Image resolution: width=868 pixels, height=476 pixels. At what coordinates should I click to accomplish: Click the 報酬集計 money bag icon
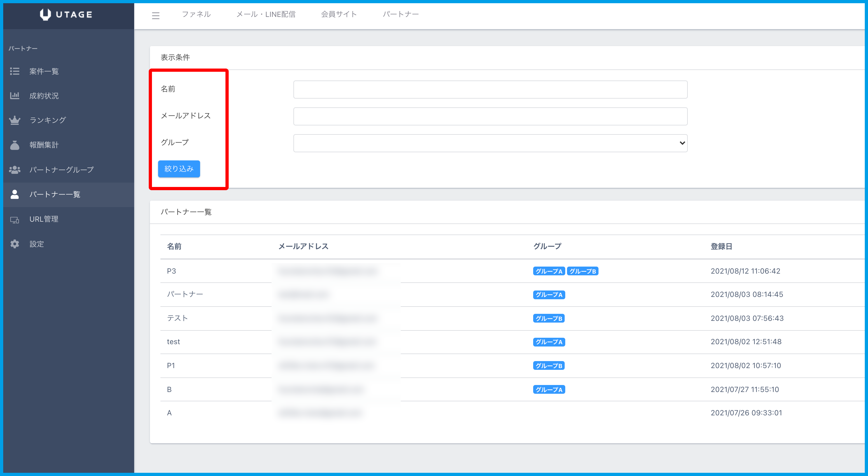pyautogui.click(x=15, y=145)
